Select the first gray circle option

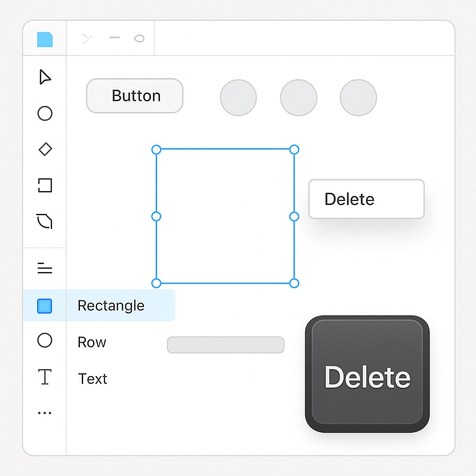coord(238,98)
